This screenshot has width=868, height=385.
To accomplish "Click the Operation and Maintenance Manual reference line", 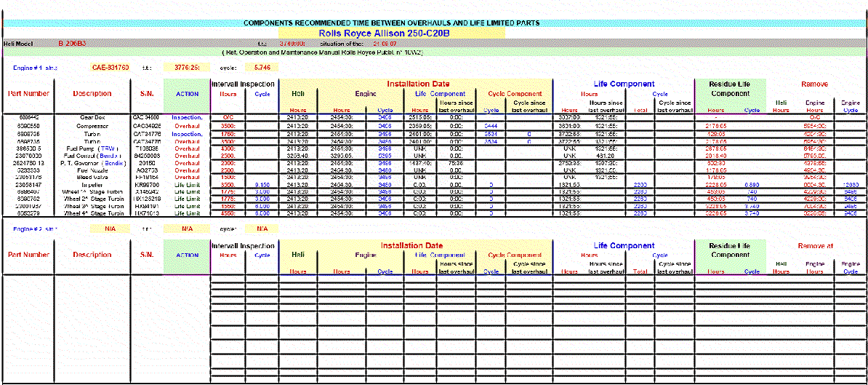I will click(323, 52).
